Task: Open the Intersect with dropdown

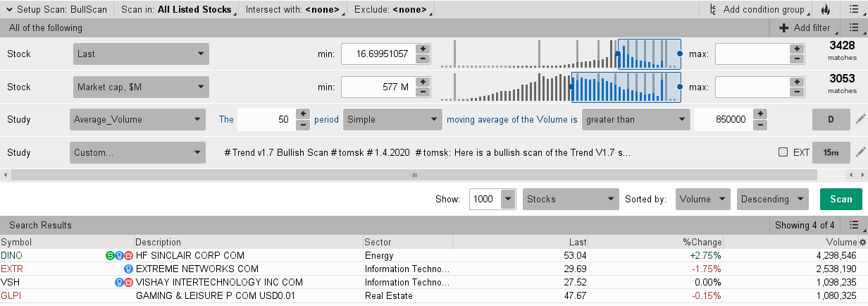Action: [294, 10]
